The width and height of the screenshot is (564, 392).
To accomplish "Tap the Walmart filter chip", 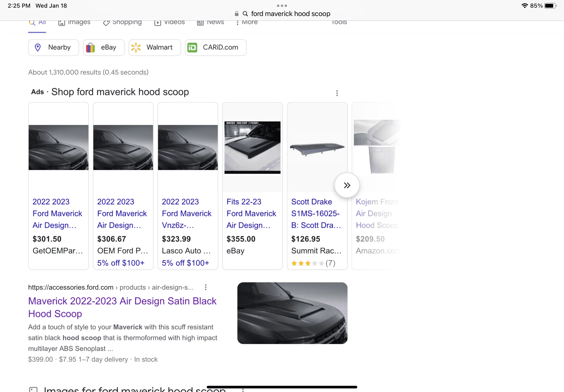I will tap(155, 47).
